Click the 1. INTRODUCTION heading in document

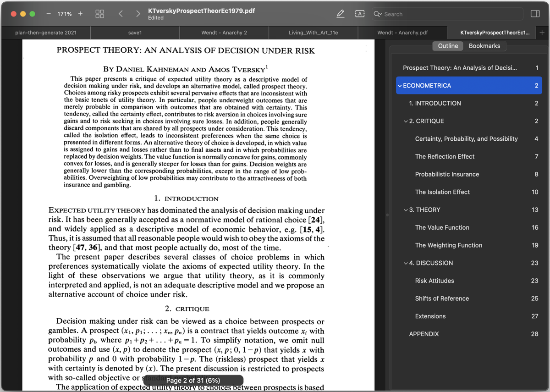186,199
